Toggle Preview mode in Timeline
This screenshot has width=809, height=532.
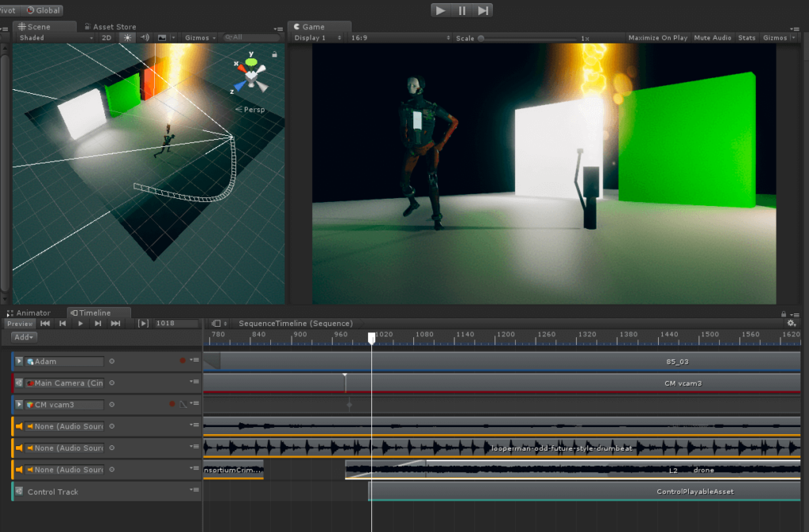(20, 324)
